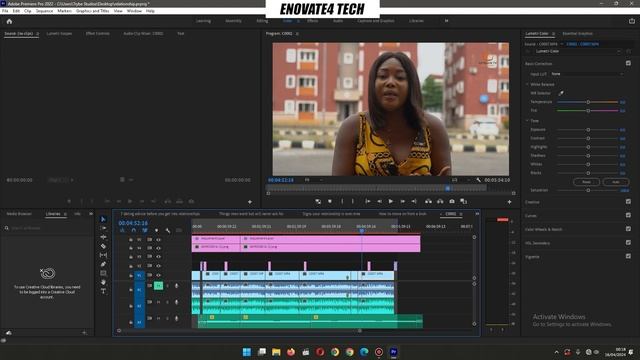
Task: Select the Type tool
Action: tap(103, 291)
